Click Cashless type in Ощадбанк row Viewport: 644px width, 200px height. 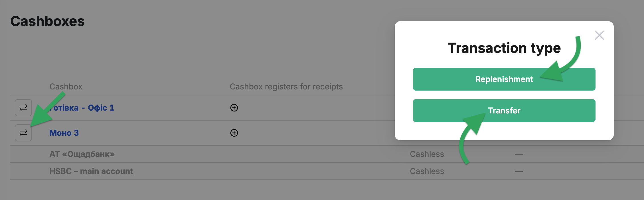427,154
